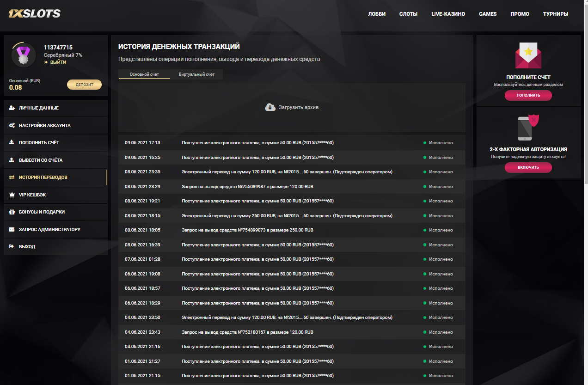Open ВЫВЕСТИ СО СЧЁТА in sidebar
The image size is (588, 385).
click(41, 160)
